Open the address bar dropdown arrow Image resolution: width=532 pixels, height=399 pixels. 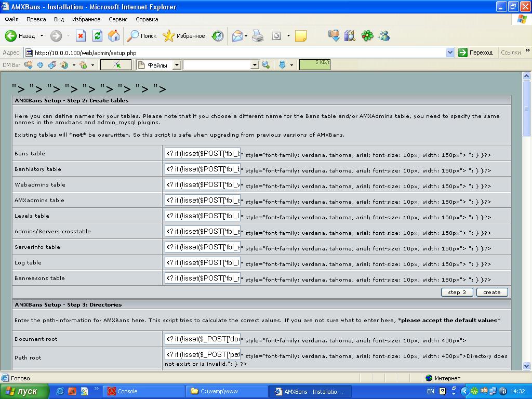pos(450,52)
